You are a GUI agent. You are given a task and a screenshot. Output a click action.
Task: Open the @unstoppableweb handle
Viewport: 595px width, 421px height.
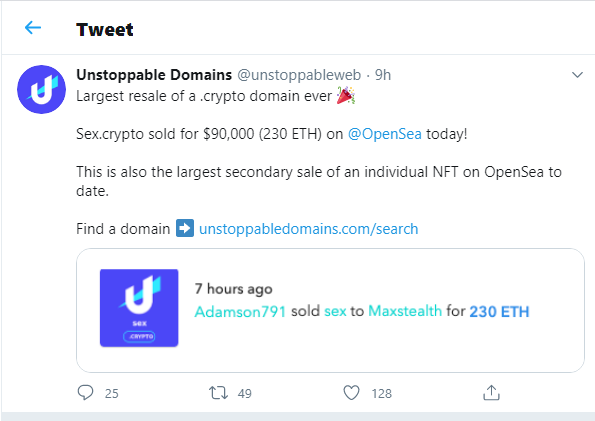299,75
